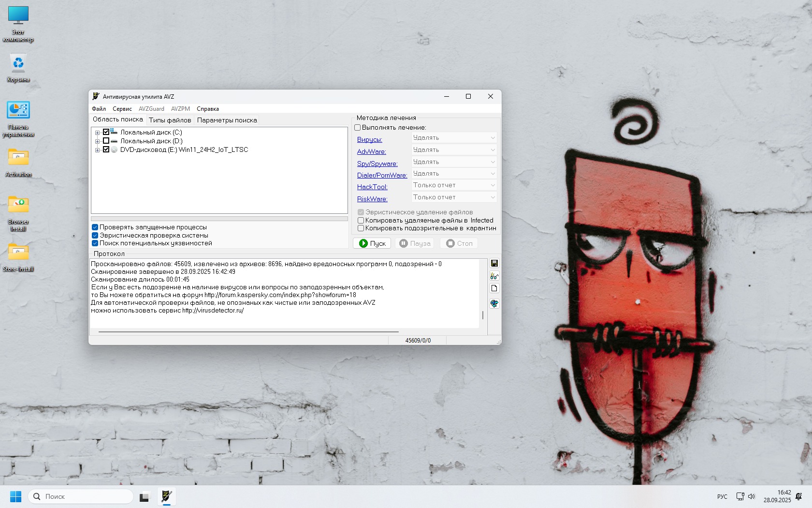Open the HackTool action dropdown
Screen dimensions: 812x508
pyautogui.click(x=453, y=185)
